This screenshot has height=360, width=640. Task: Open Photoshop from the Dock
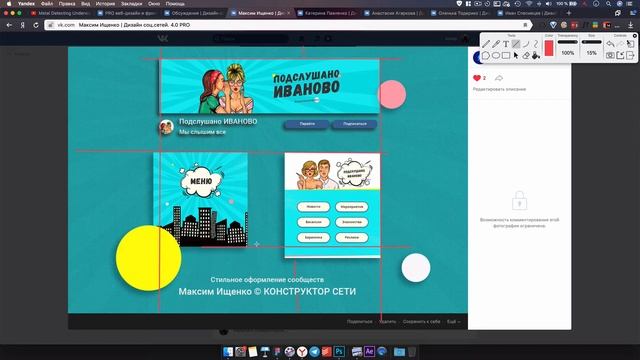[x=339, y=351]
